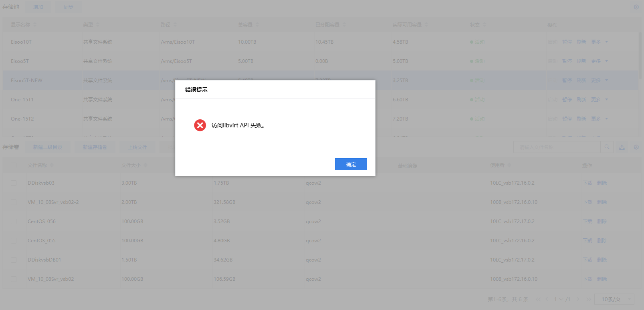Click 下载 for VM_10_08Svr_vsb02
The image size is (644, 310).
click(587, 279)
